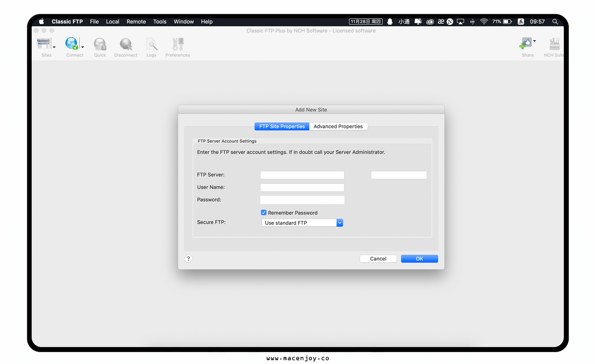Expand the Sites dropdown arrow

[54, 47]
